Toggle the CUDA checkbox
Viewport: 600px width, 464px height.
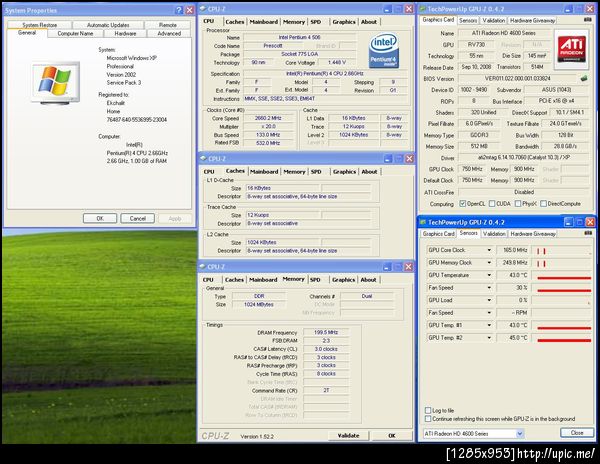pos(492,204)
